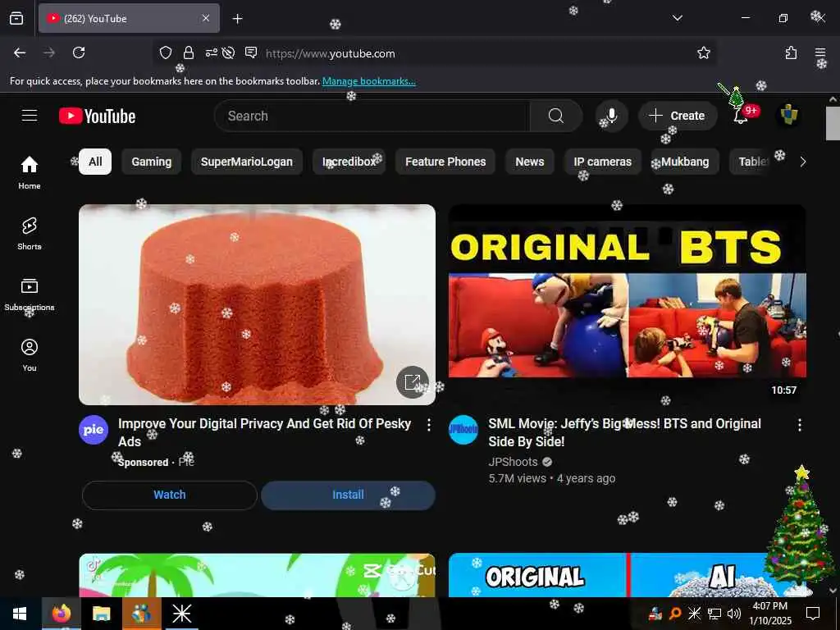Click autoplay blocked icon in address bar
Image resolution: width=840 pixels, height=630 pixels.
[229, 52]
